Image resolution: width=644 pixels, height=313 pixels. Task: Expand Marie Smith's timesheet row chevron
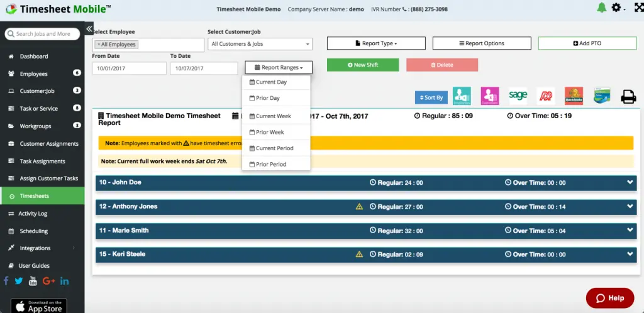(630, 231)
